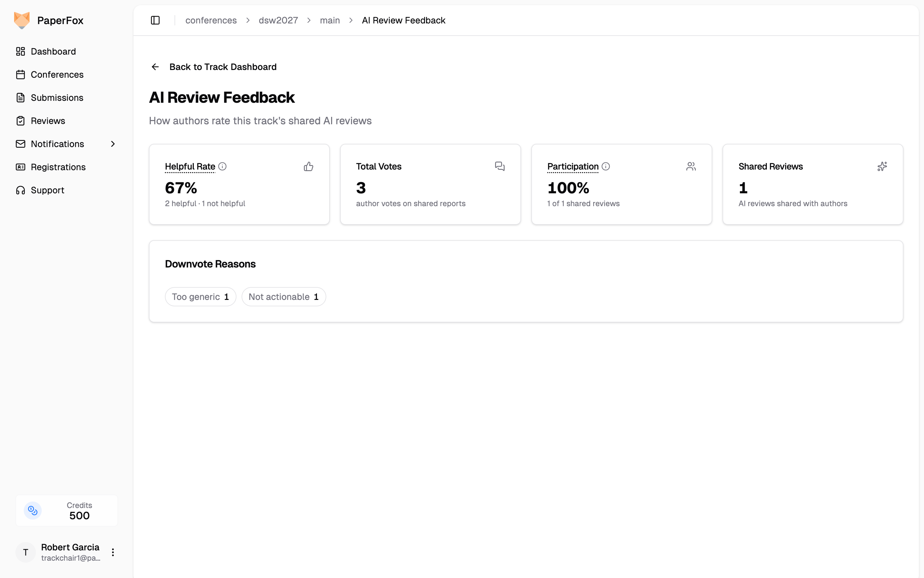The image size is (924, 578).
Task: Open Support in the sidebar
Action: click(x=66, y=190)
